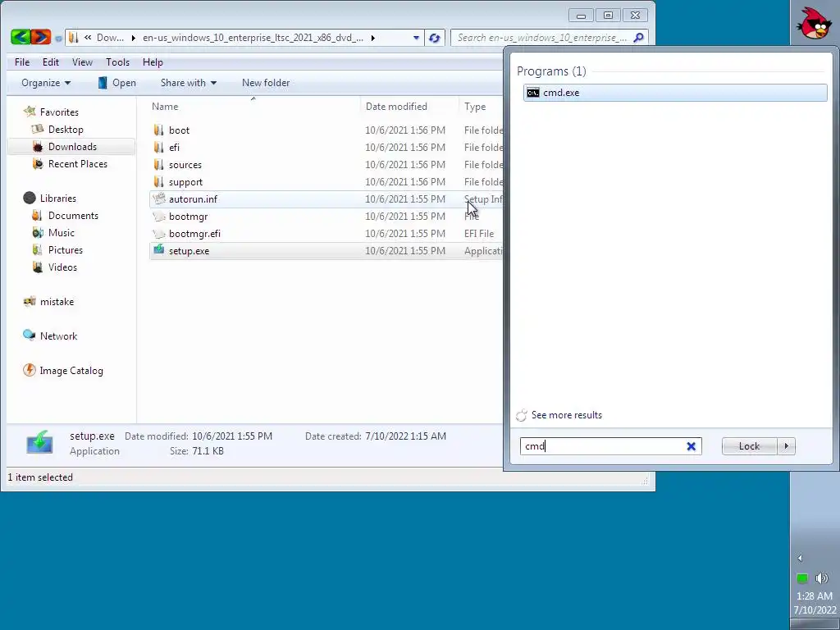Viewport: 840px width, 630px height.
Task: Click the mistake user folder icon
Action: click(x=30, y=301)
